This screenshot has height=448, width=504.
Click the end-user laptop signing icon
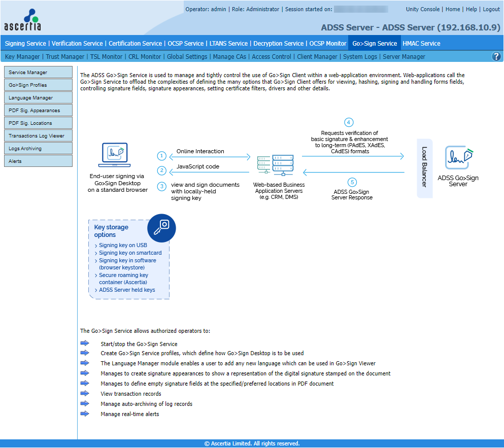pos(114,155)
